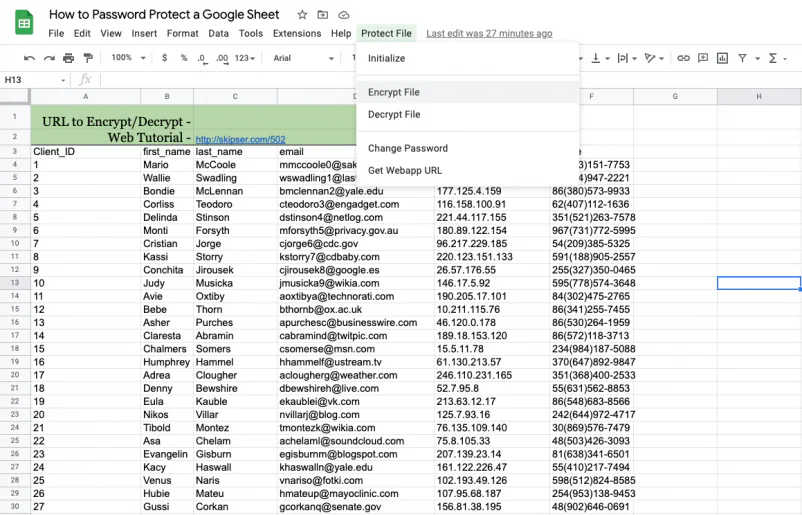Image resolution: width=802 pixels, height=515 pixels.
Task: Choose Get Webapp URL menu entry
Action: coord(467,170)
